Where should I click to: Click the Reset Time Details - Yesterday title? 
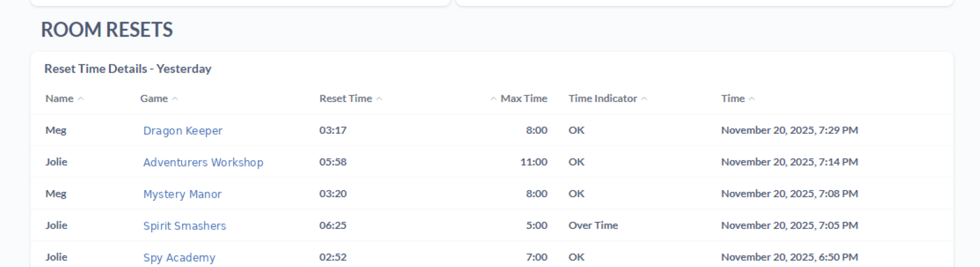coord(128,69)
